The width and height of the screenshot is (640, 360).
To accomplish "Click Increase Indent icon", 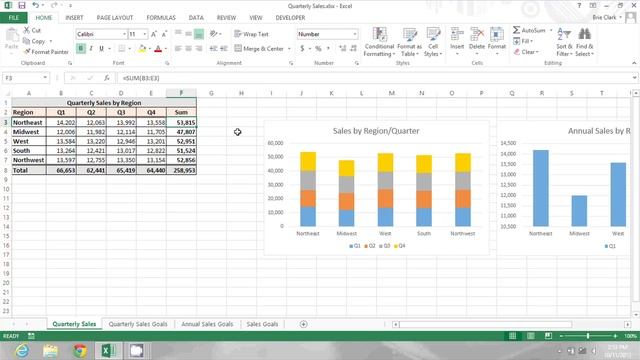I will coord(224,49).
